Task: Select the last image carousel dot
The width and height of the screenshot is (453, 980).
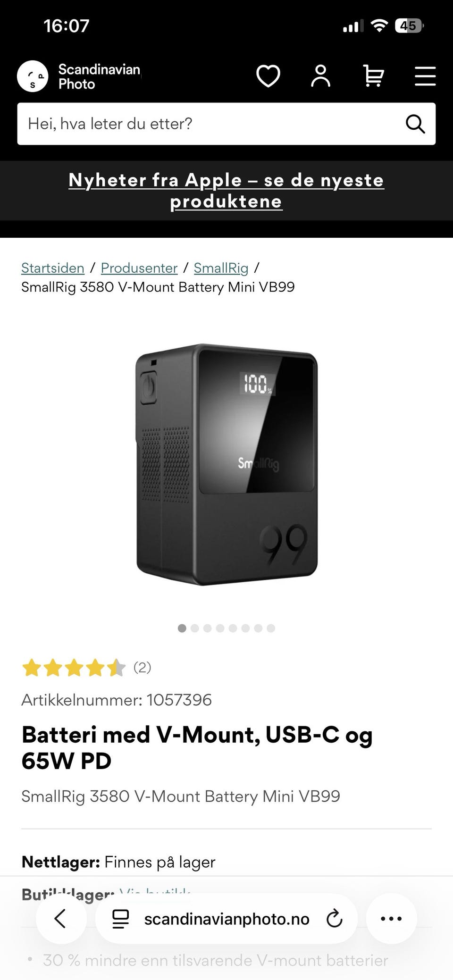Action: pos(271,628)
